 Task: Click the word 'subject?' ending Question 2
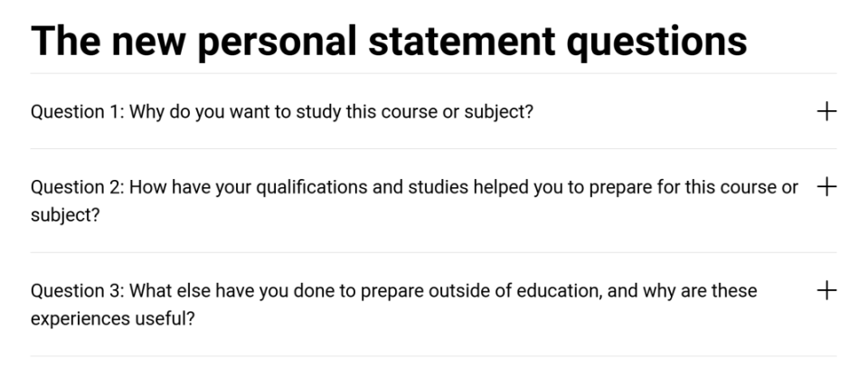[65, 217]
